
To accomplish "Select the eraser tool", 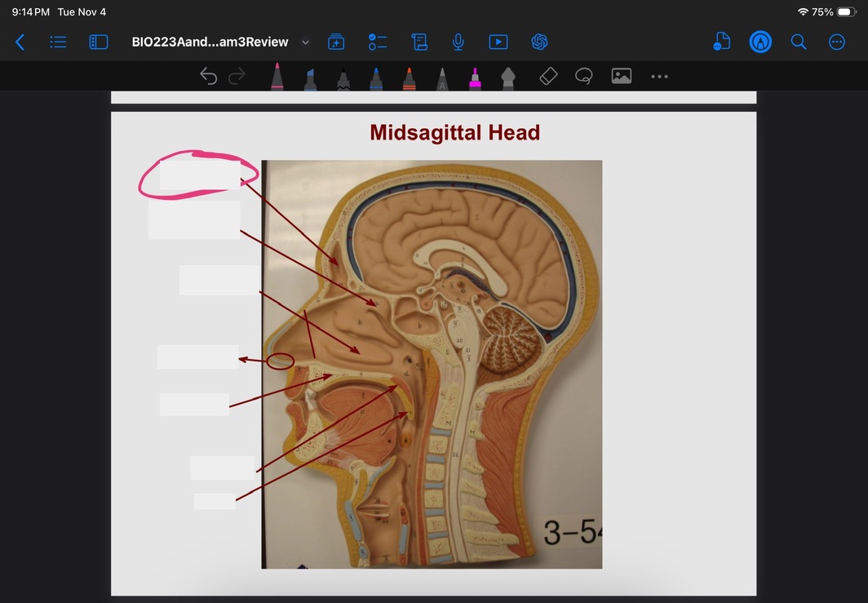I will tap(548, 76).
